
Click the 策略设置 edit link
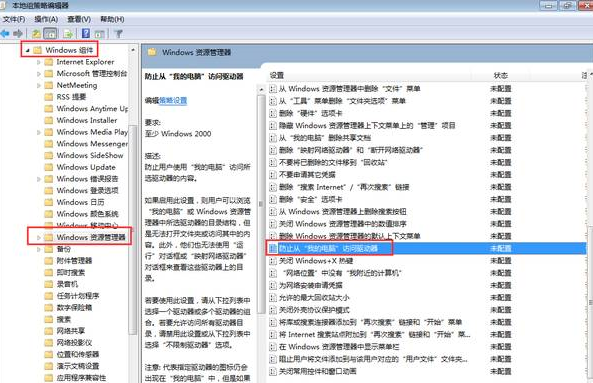coord(173,101)
